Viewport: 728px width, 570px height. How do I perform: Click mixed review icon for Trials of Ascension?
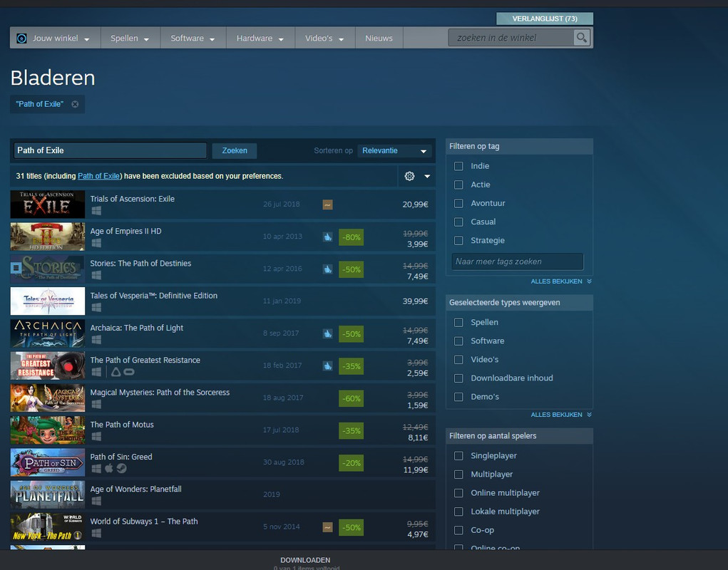point(327,204)
